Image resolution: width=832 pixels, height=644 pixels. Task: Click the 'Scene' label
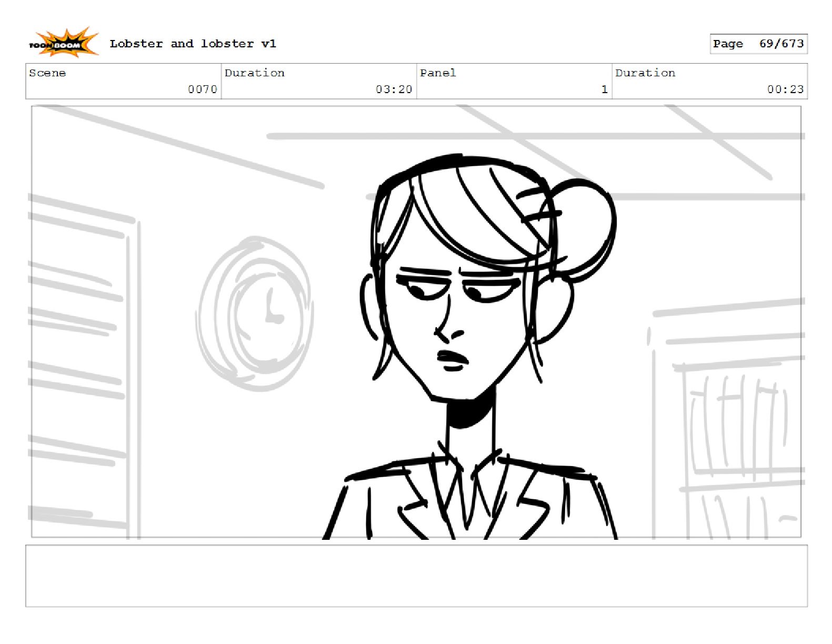point(47,73)
